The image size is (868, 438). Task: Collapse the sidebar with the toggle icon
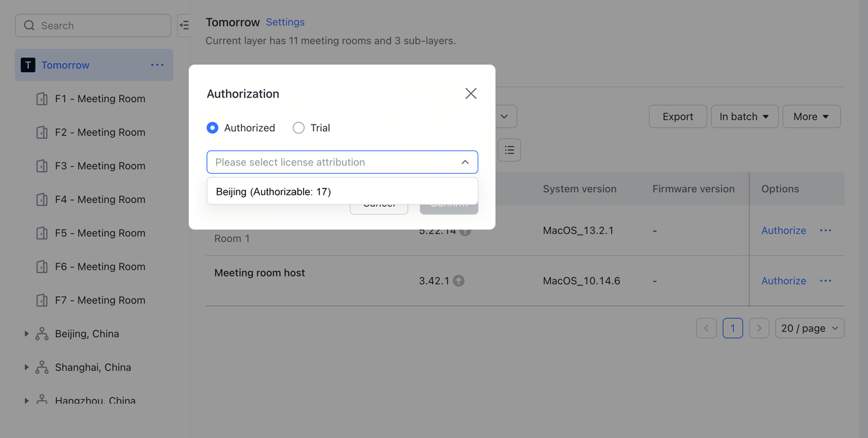pyautogui.click(x=184, y=26)
